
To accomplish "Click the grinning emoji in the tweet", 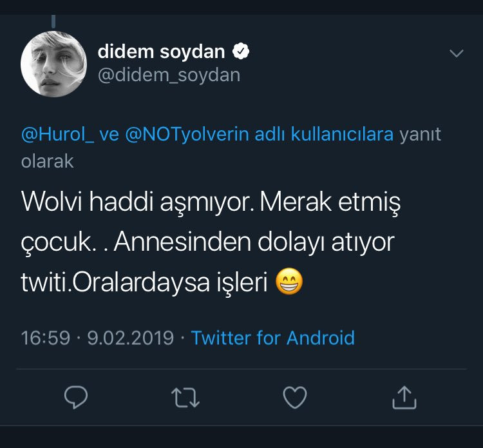I will click(x=289, y=282).
